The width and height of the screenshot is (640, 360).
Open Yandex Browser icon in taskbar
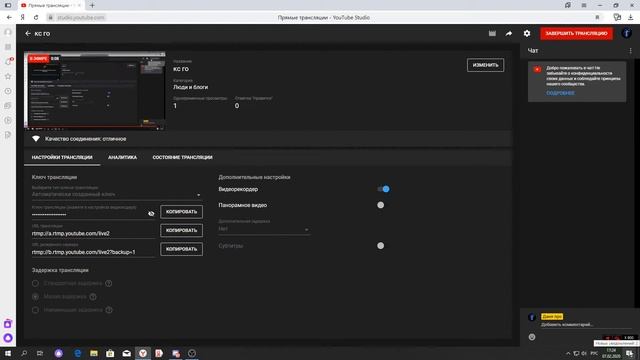pos(143,353)
